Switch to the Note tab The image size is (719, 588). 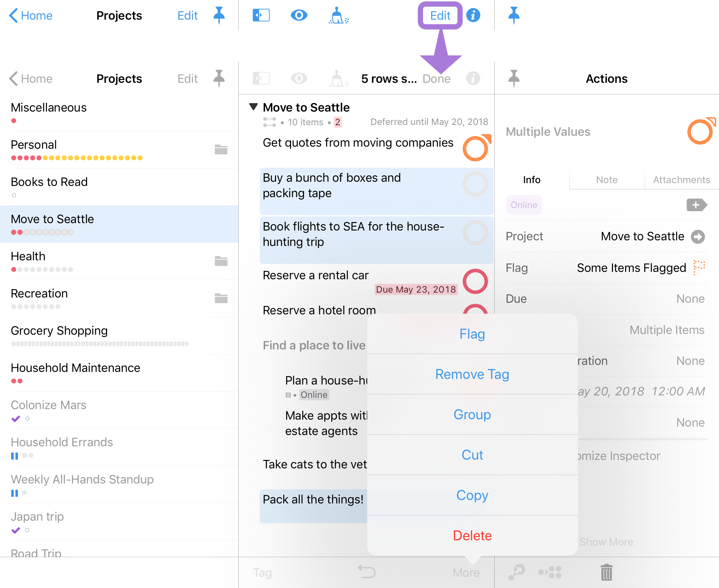607,180
